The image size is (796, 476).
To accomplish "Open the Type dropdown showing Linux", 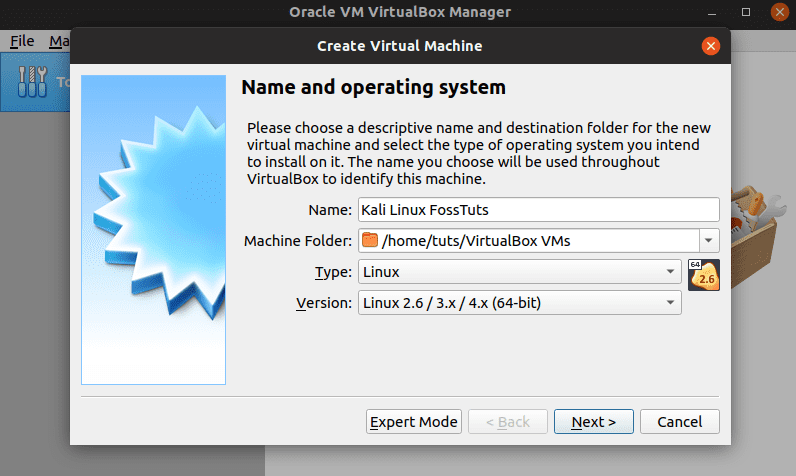I will (520, 271).
